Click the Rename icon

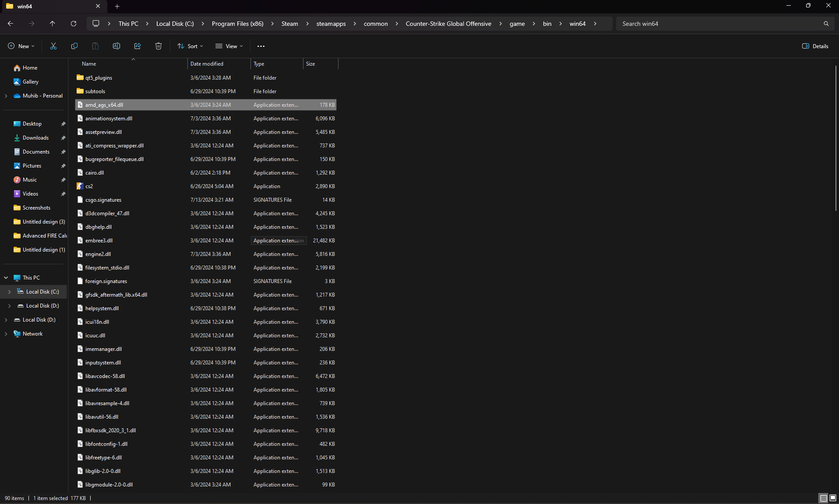(116, 46)
